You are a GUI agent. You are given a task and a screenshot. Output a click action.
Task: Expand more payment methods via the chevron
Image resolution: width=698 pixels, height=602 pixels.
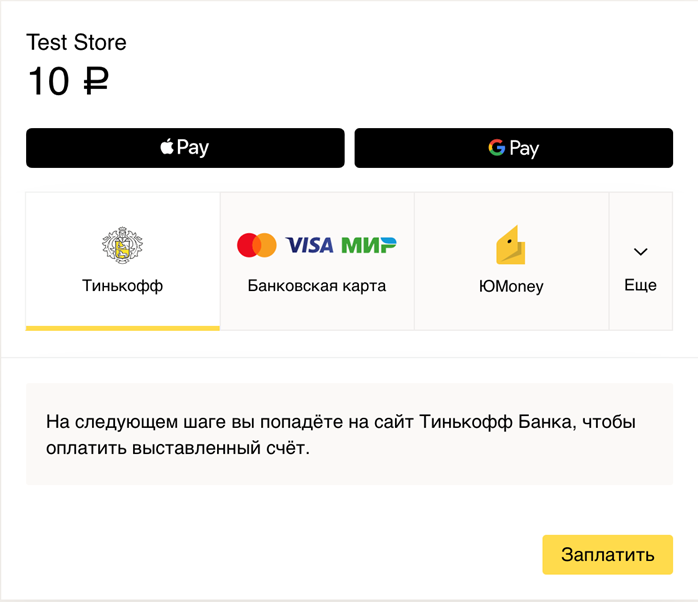pos(641,252)
